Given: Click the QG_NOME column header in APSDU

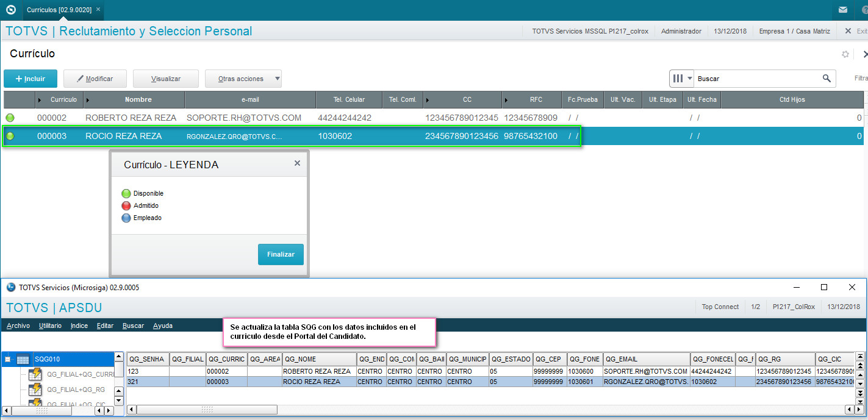Looking at the screenshot, I should 319,359.
